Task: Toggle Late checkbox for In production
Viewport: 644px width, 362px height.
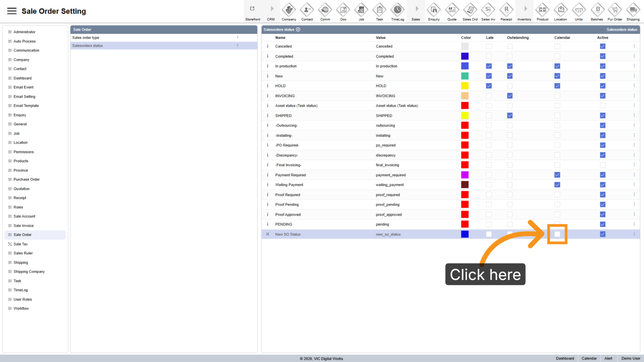Action: [489, 66]
